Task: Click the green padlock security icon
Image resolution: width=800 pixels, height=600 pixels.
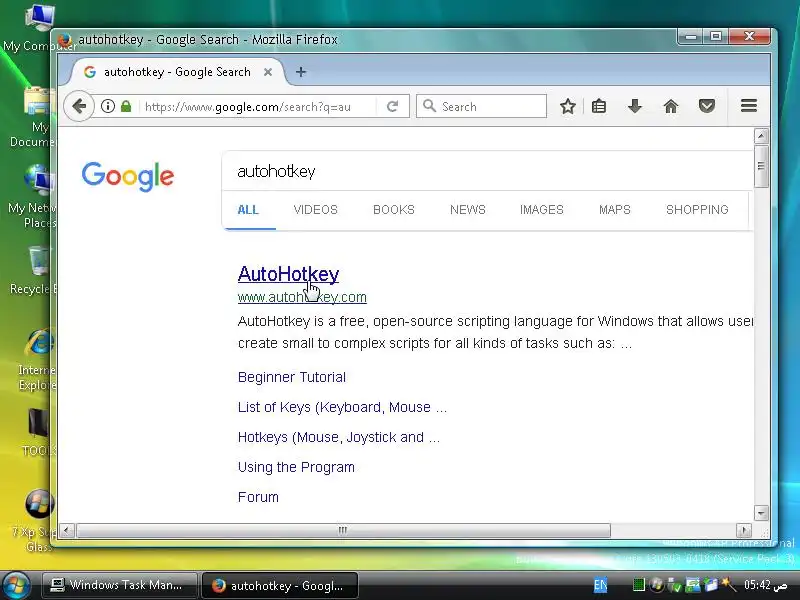Action: click(126, 106)
